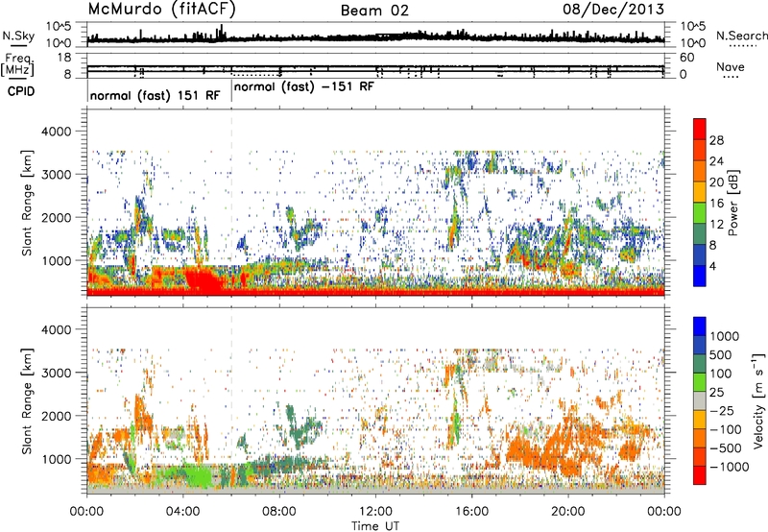Viewport: 768px width, 532px height.
Task: Click the 'N.Search' legend label
Action: coord(741,36)
